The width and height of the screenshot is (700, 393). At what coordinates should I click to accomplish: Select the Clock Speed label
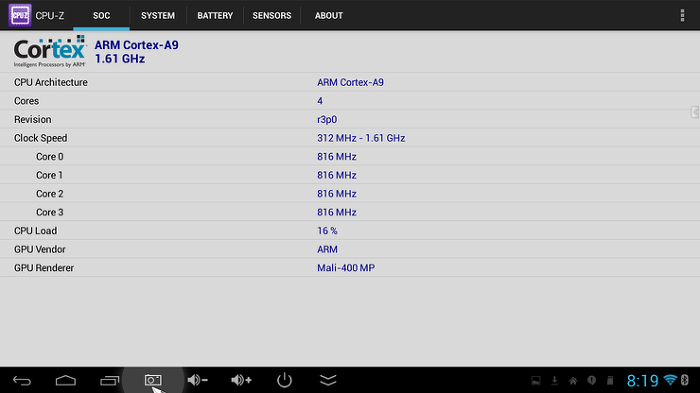pos(41,138)
